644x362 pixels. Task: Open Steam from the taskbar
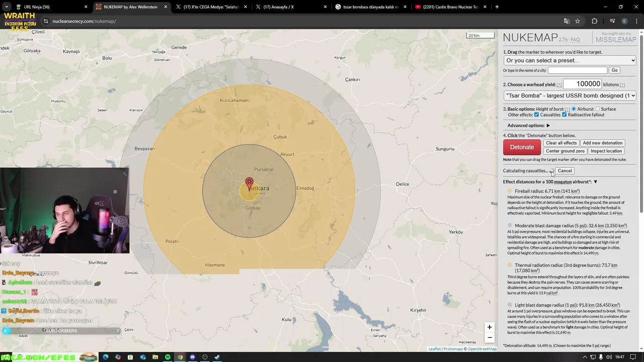[217, 357]
